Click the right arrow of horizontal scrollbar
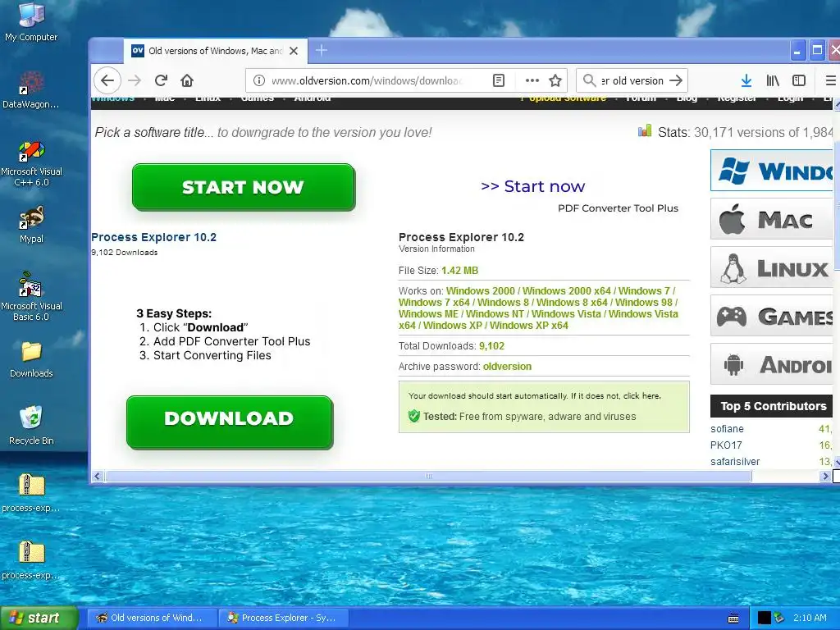 tap(825, 477)
